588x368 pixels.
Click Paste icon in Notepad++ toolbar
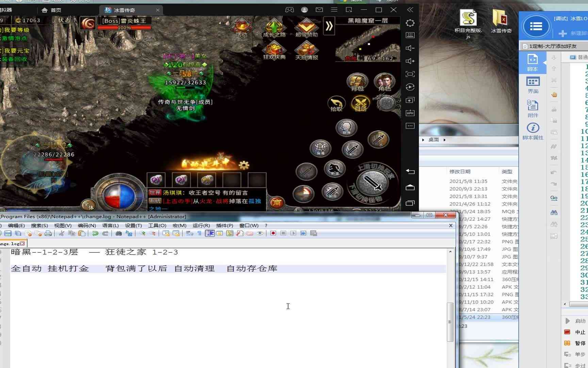82,233
